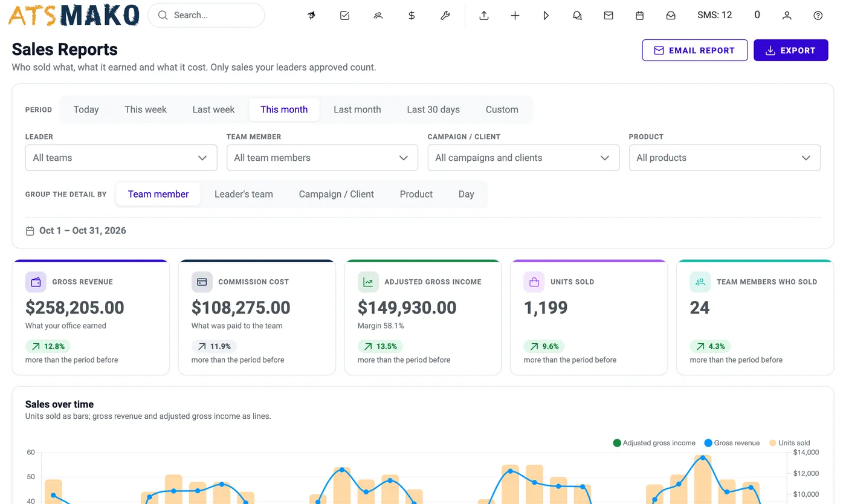The width and height of the screenshot is (846, 504).
Task: Click the Gross Revenue wallet icon
Action: point(36,282)
